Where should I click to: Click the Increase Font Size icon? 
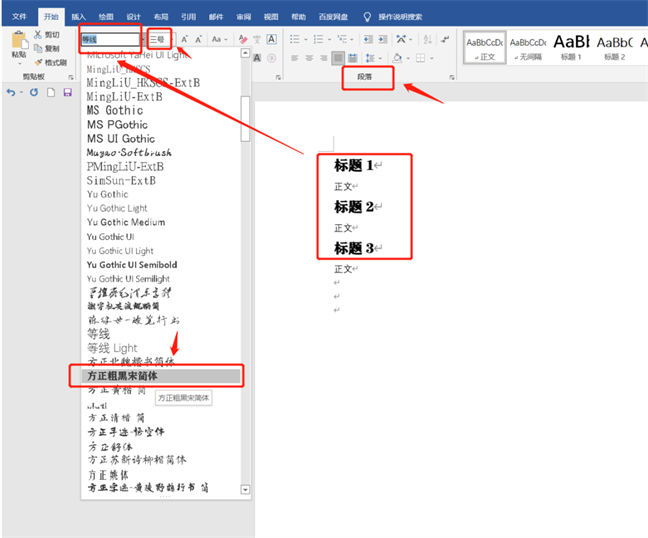pyautogui.click(x=184, y=39)
